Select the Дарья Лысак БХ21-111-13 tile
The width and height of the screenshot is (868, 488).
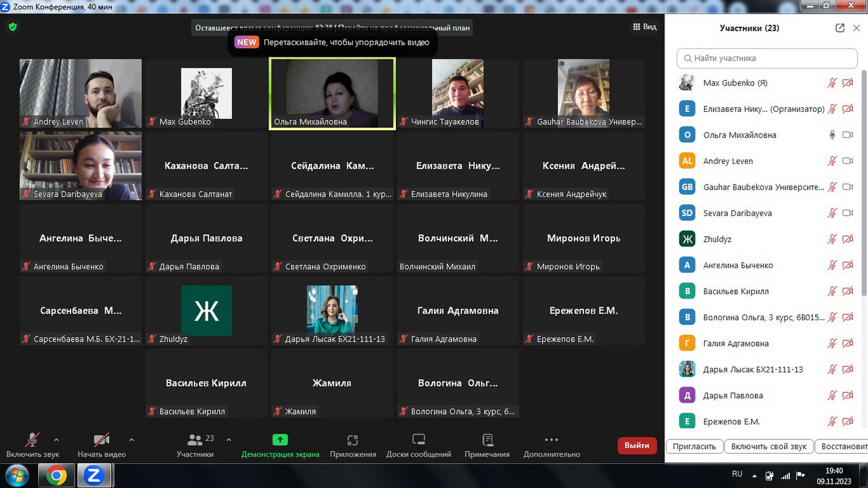[x=332, y=310]
